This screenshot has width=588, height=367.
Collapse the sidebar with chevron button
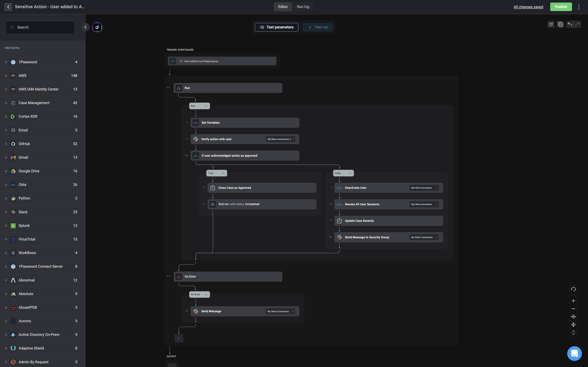(x=85, y=27)
